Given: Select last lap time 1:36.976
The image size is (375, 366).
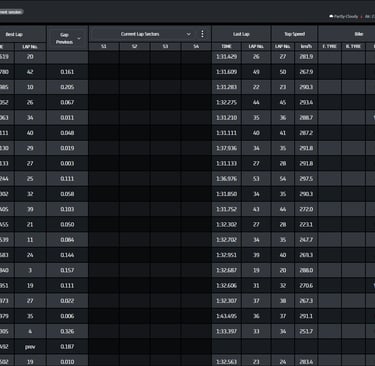Looking at the screenshot, I should (227, 179).
